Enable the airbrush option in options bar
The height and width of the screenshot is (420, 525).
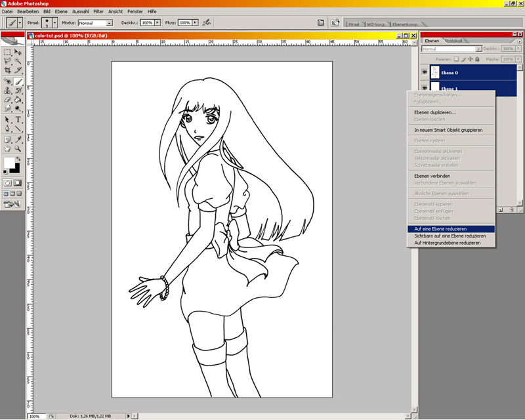coord(207,23)
